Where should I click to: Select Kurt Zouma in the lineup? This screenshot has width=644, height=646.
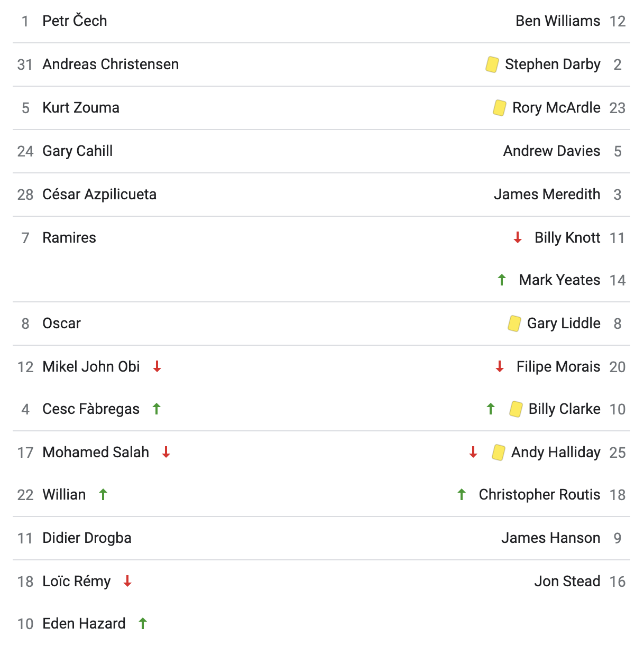coord(81,107)
